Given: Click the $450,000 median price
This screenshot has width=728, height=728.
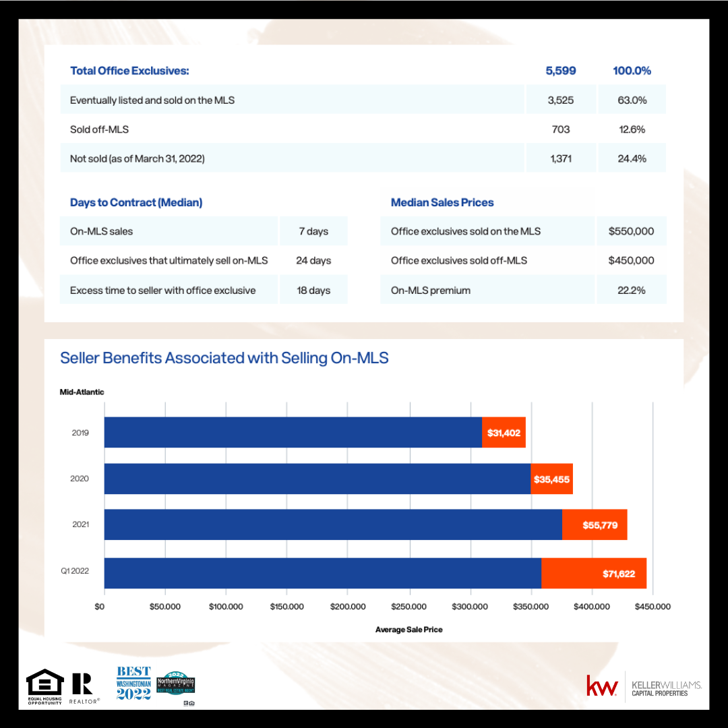Looking at the screenshot, I should pyautogui.click(x=632, y=260).
